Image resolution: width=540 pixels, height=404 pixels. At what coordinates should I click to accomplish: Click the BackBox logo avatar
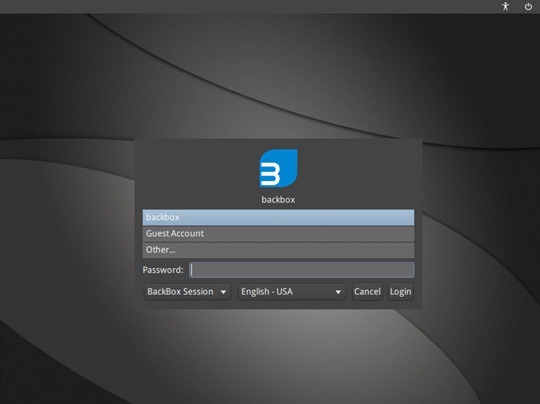pyautogui.click(x=278, y=168)
